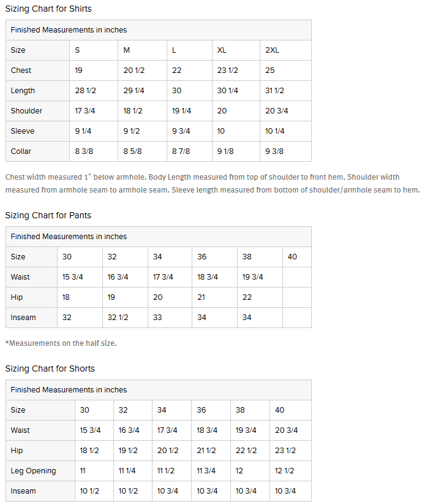
Task: Click Chest value 23 1/2 for size XL
Action: coord(228,71)
